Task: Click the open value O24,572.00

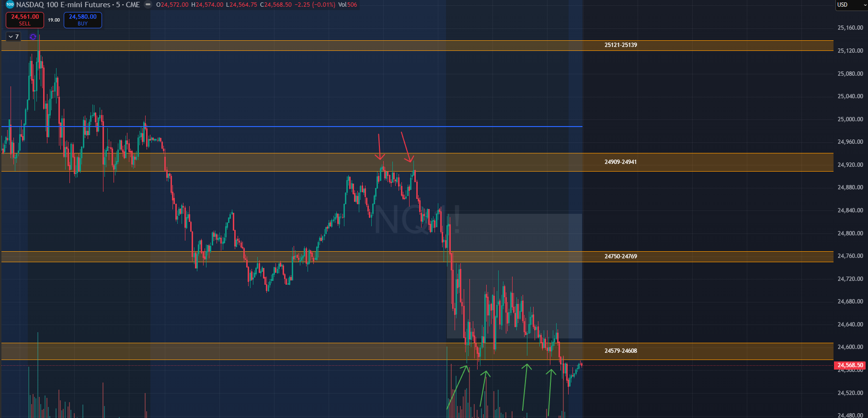Action: [x=172, y=5]
